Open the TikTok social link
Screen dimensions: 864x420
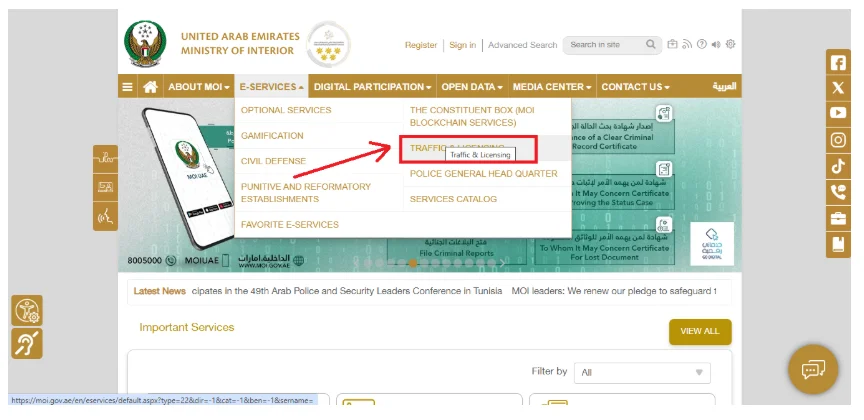tap(838, 166)
